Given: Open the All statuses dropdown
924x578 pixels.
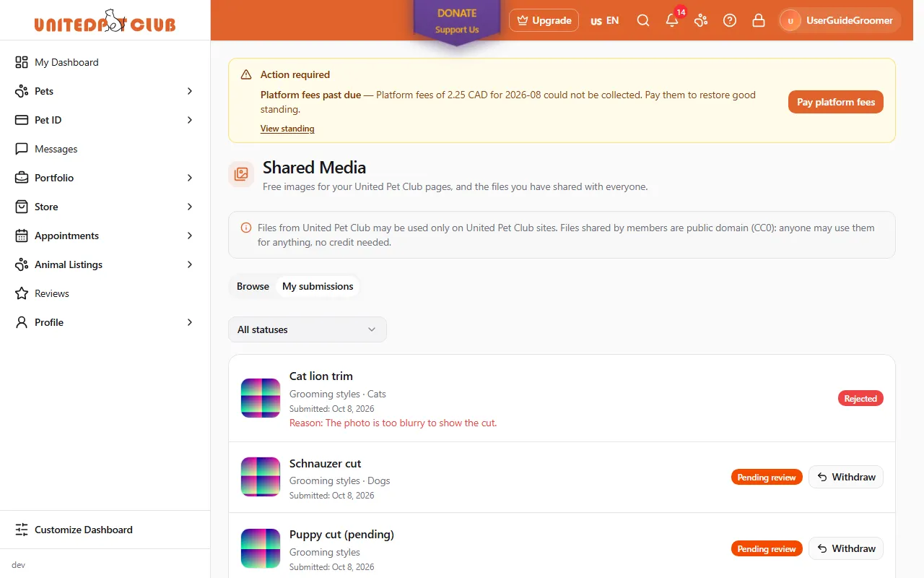Looking at the screenshot, I should click(x=308, y=329).
